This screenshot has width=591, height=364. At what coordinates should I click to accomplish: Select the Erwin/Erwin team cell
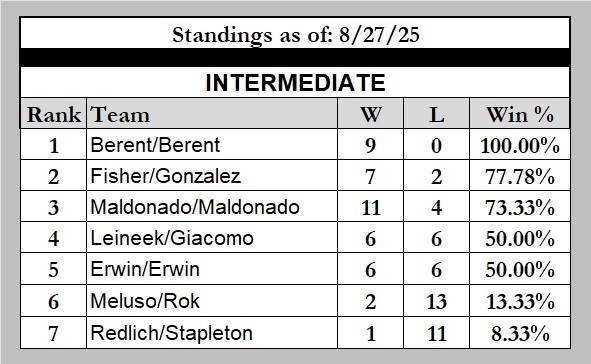[212, 269]
